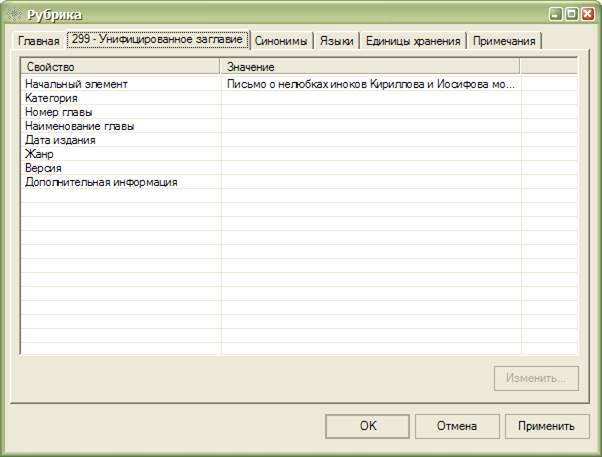This screenshot has width=602, height=457.
Task: Open the Языки tab
Action: tap(337, 41)
